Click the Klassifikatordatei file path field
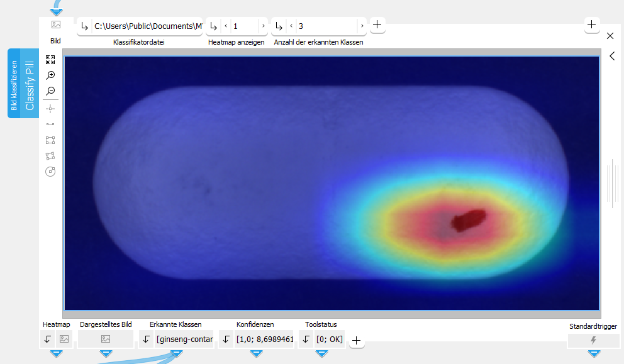 tap(147, 26)
